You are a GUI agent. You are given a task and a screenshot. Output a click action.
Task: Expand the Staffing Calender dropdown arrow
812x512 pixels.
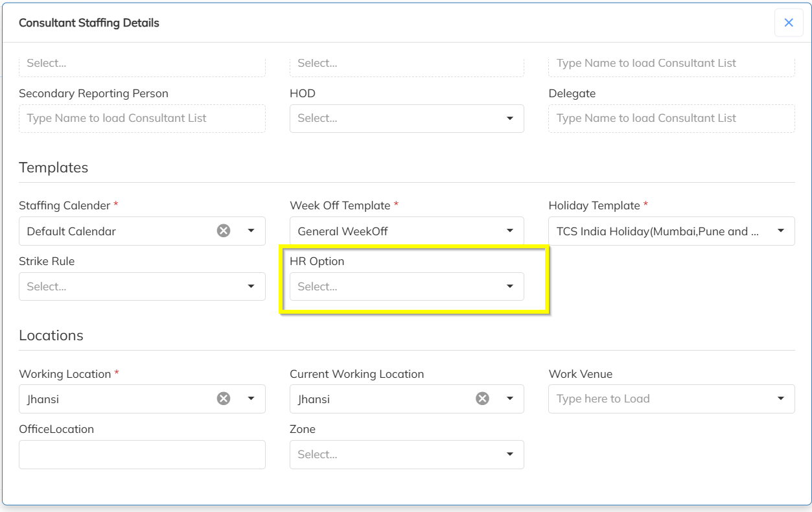click(x=251, y=231)
